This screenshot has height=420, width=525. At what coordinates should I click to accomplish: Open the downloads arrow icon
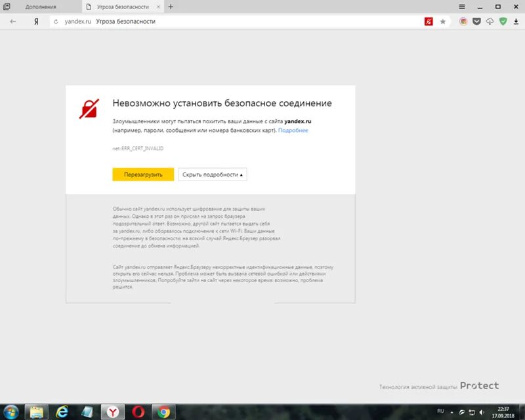516,22
